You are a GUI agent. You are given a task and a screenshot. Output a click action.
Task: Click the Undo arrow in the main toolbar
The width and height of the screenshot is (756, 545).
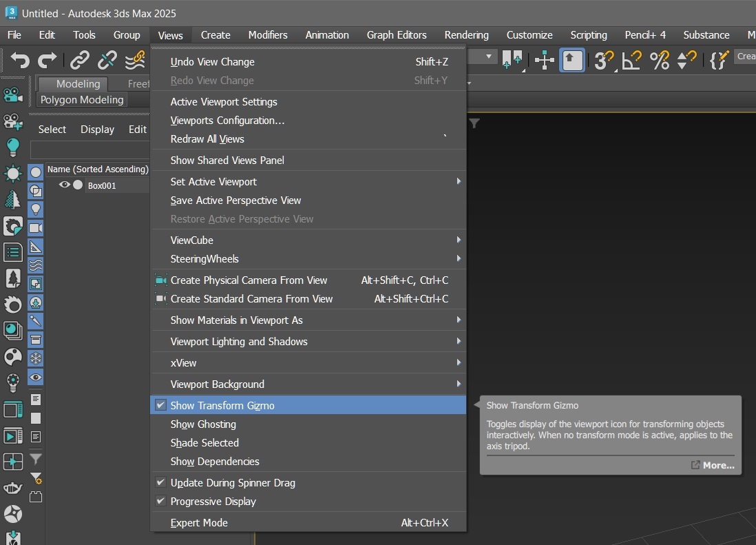20,61
